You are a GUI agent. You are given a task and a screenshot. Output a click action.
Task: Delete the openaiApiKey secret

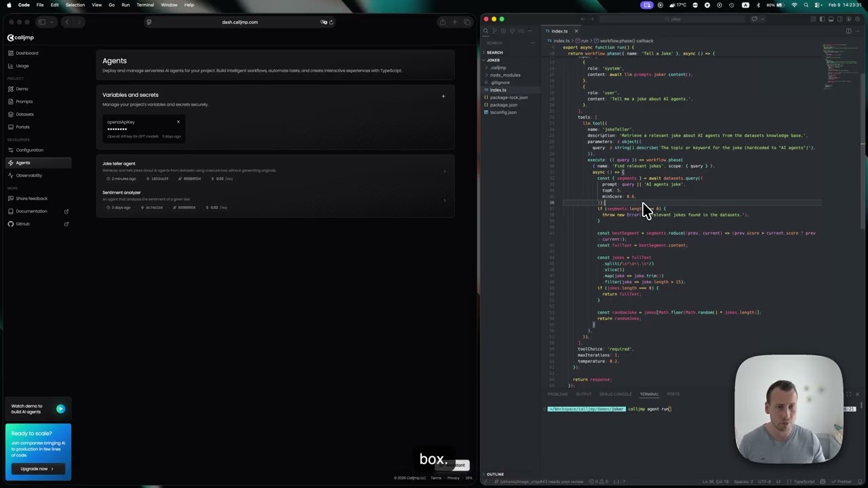tap(178, 122)
